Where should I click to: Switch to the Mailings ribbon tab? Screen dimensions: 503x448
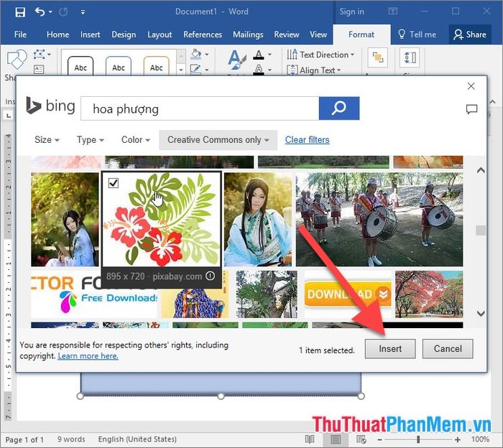(248, 34)
